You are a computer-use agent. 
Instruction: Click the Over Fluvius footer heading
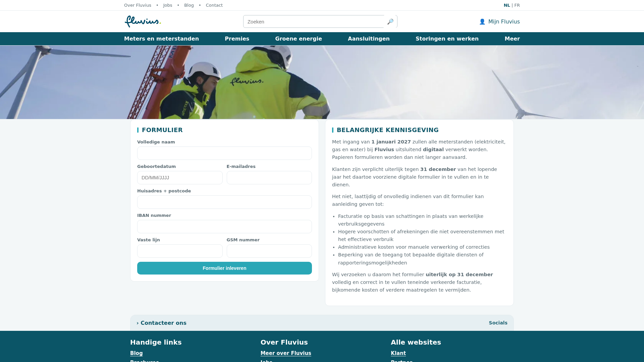[284, 342]
